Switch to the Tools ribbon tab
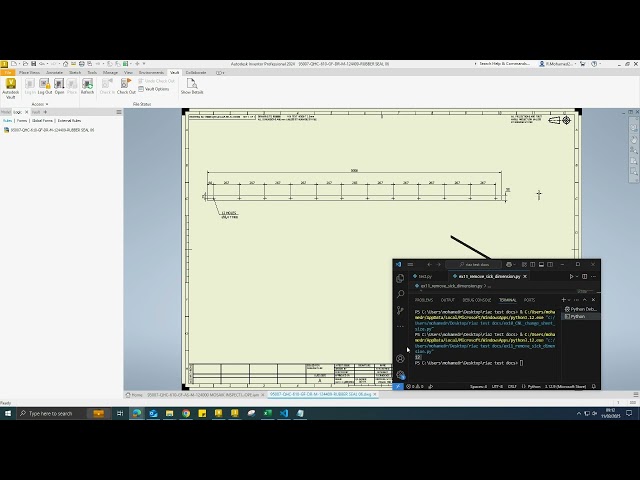The width and height of the screenshot is (640, 480). [92, 72]
